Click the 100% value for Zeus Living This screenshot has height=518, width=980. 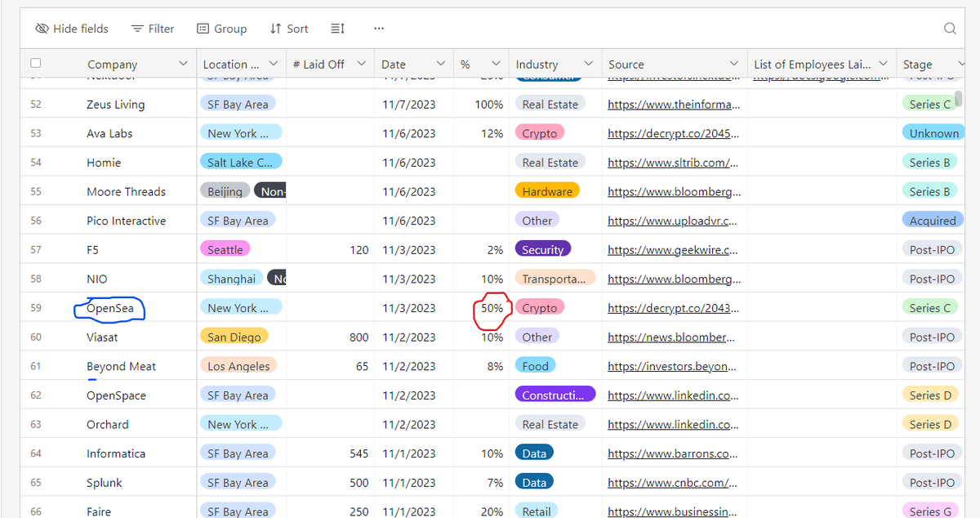coord(489,105)
